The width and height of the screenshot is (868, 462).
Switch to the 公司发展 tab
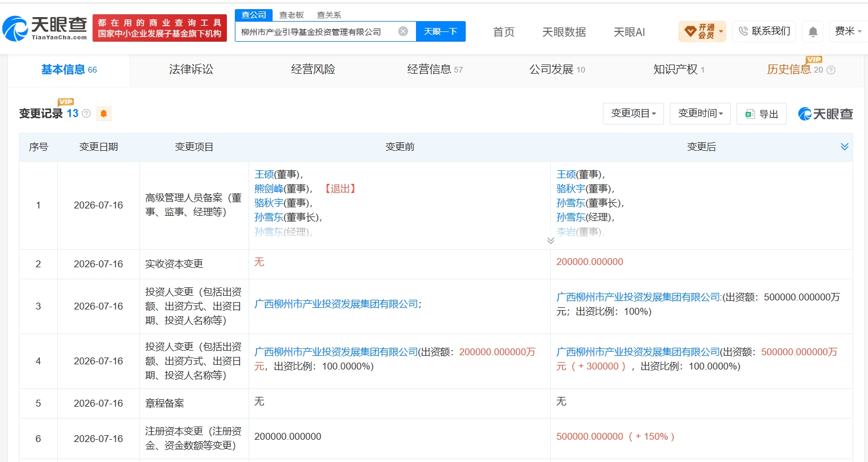coord(557,70)
